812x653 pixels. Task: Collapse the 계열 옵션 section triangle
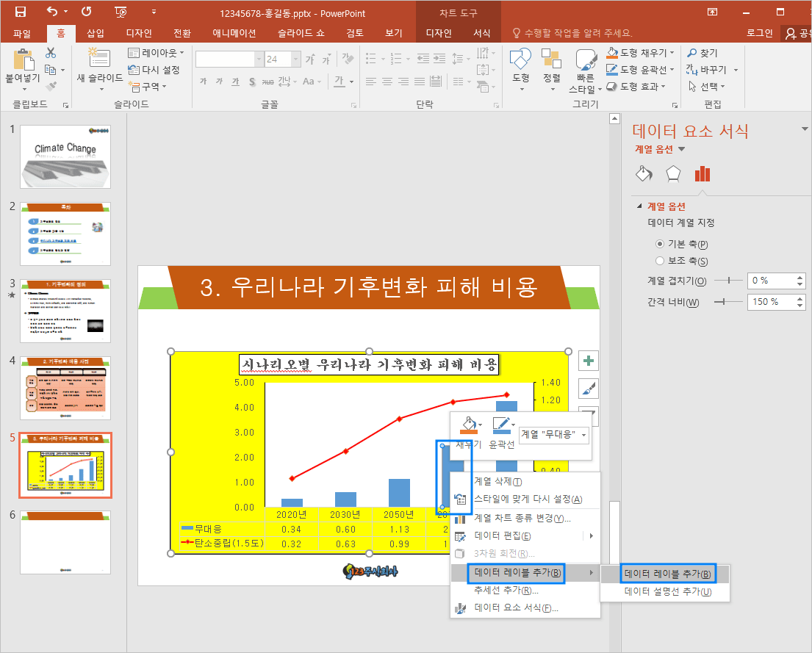pyautogui.click(x=639, y=206)
